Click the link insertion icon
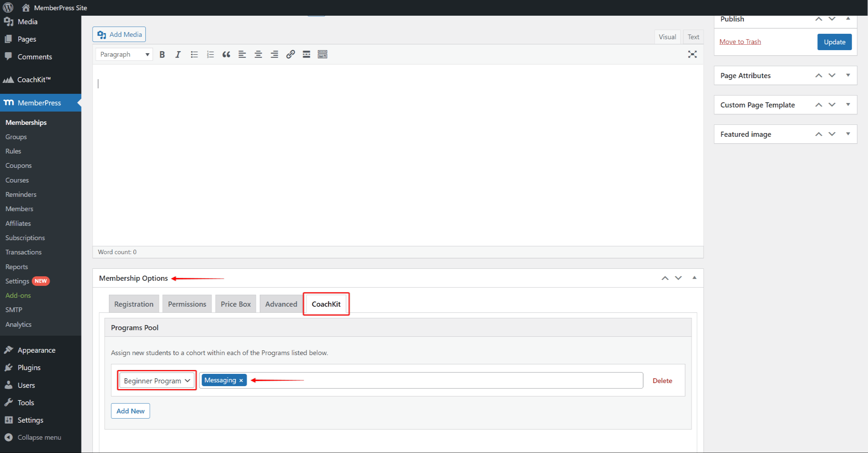This screenshot has width=868, height=453. coord(291,55)
